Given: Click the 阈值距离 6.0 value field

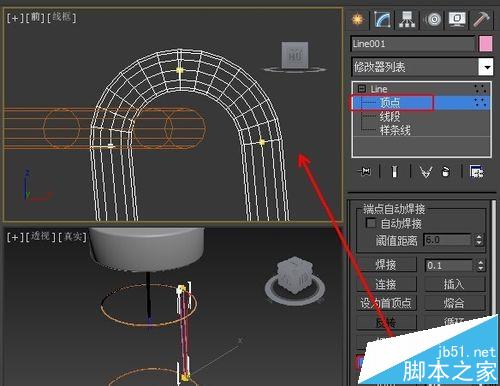Looking at the screenshot, I should coord(448,240).
